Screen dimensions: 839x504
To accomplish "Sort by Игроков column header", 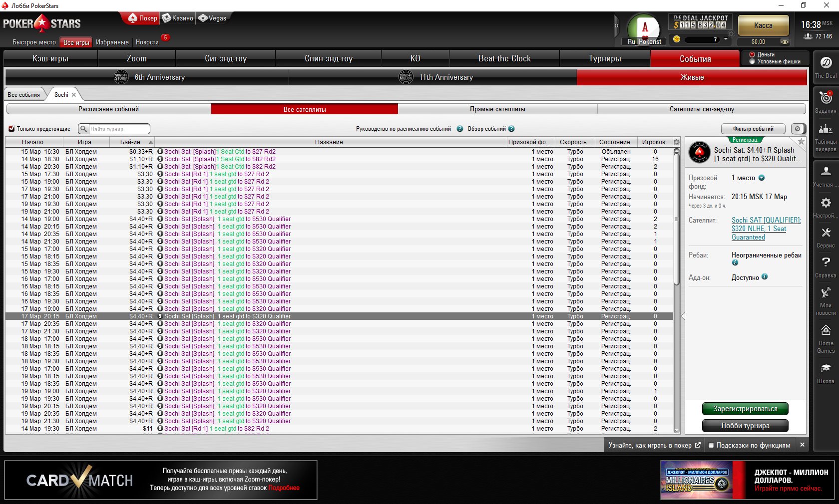I will (653, 142).
